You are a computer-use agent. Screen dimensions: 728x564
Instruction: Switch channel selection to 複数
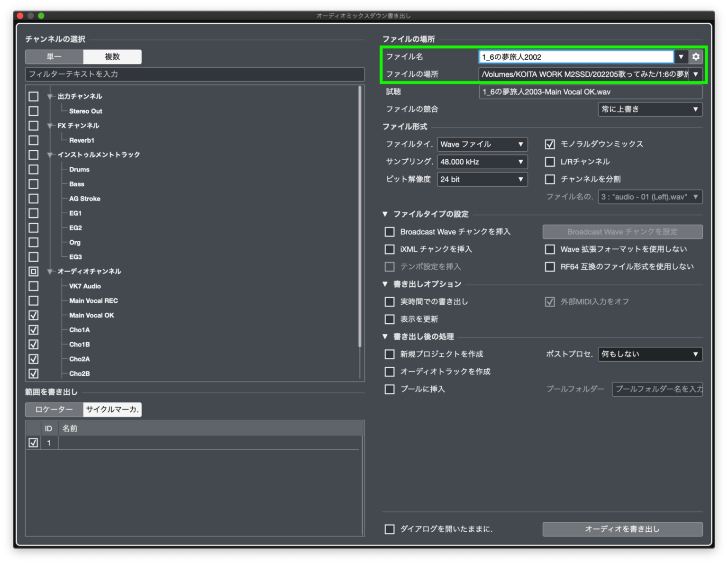pyautogui.click(x=112, y=57)
